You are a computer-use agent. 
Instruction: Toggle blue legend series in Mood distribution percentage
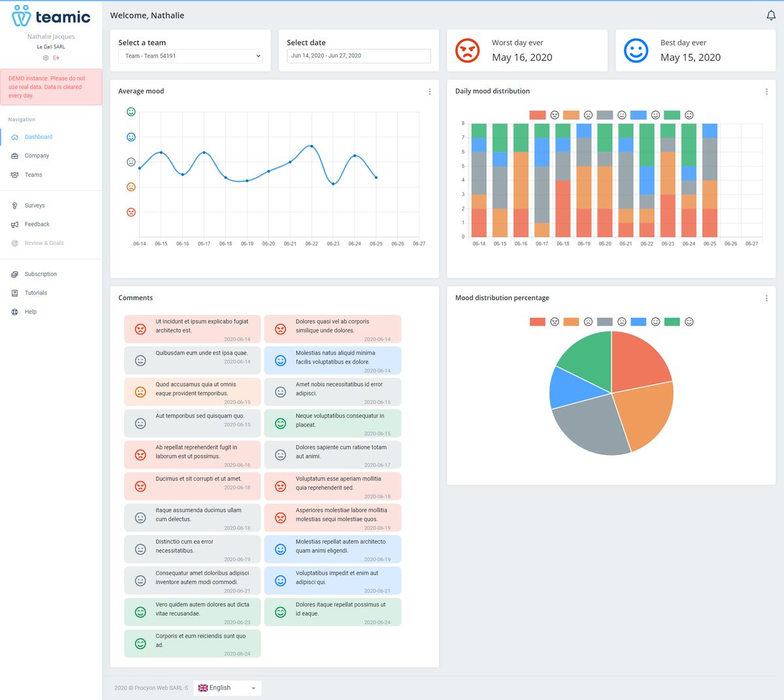click(638, 322)
